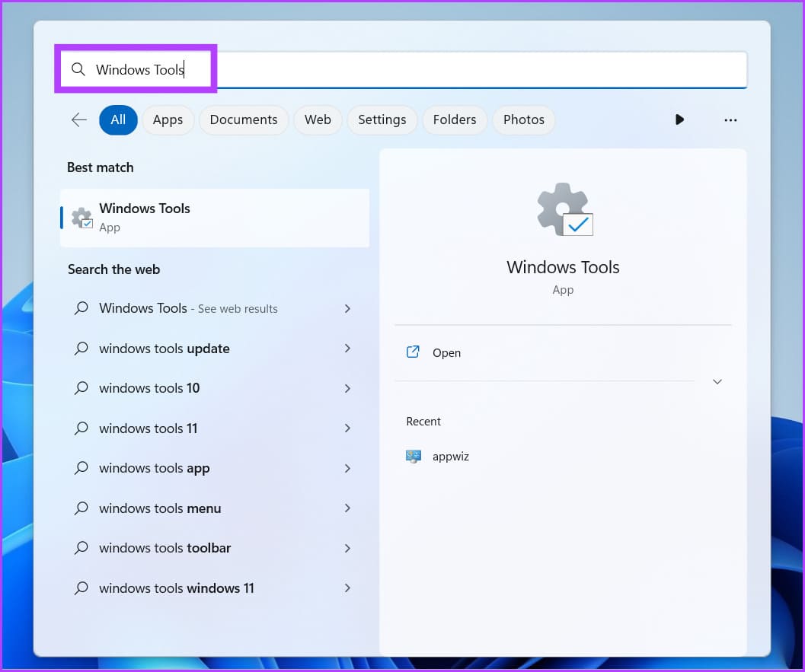Select the All filter tab
Image resolution: width=805 pixels, height=672 pixels.
click(118, 120)
